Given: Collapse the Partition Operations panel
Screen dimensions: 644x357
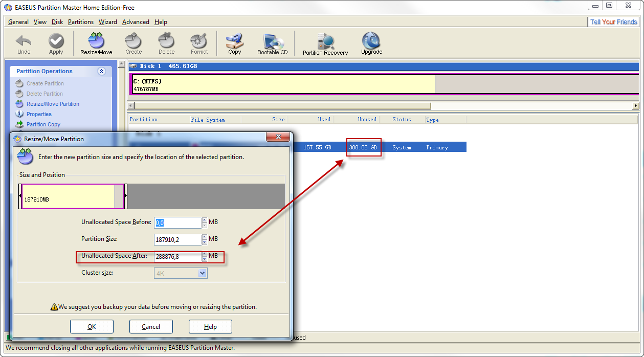Looking at the screenshot, I should point(101,72).
